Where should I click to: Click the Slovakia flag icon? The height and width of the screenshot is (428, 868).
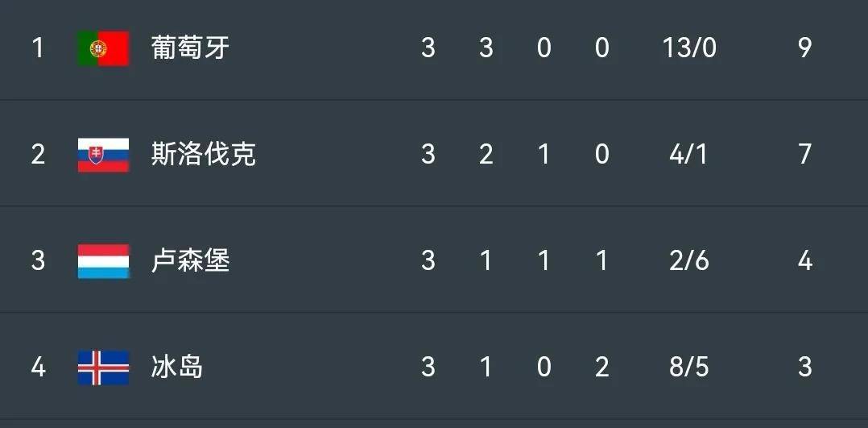click(103, 155)
